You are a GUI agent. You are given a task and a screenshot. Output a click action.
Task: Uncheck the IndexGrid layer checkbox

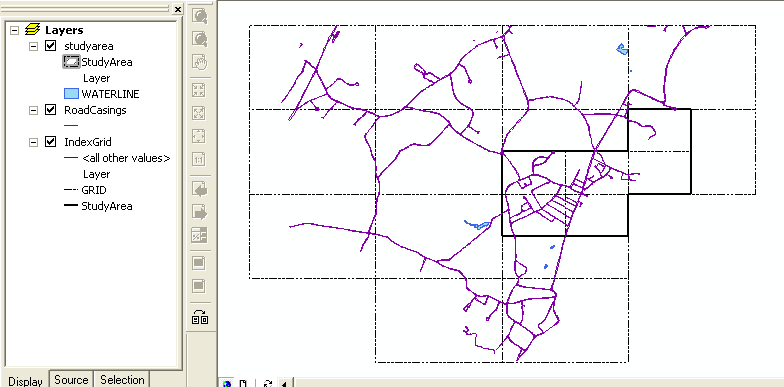[50, 142]
